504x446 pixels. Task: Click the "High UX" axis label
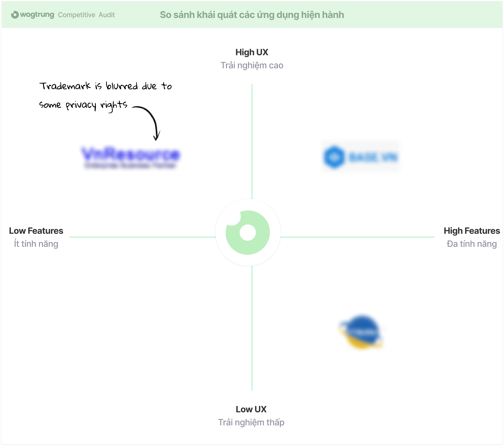click(252, 52)
